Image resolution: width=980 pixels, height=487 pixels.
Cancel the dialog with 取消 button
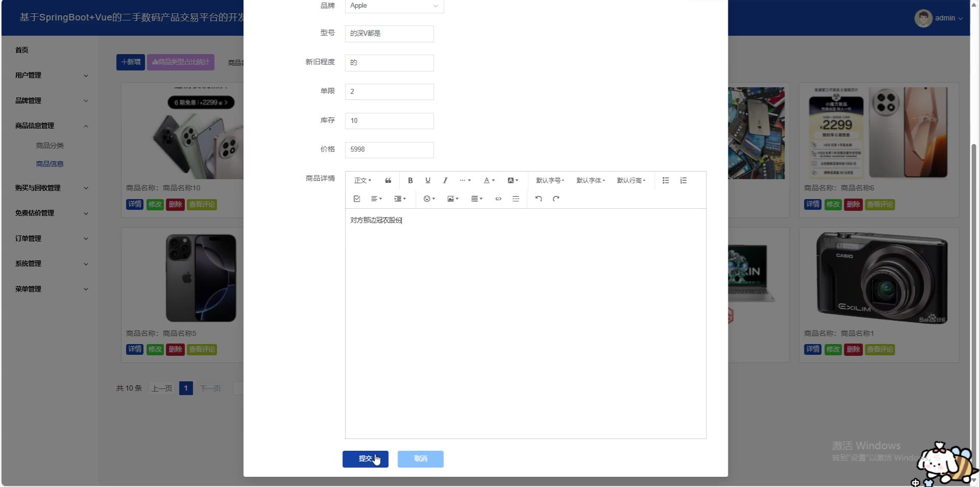(x=421, y=459)
